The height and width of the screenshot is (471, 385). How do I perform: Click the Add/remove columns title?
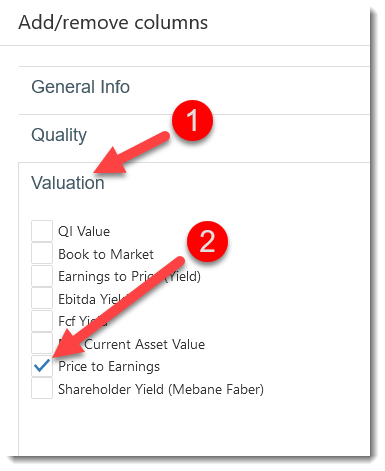(x=113, y=23)
